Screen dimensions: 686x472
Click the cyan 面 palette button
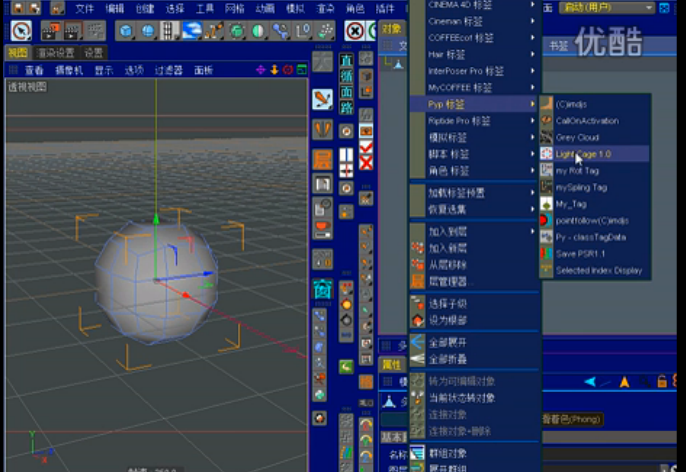(346, 92)
